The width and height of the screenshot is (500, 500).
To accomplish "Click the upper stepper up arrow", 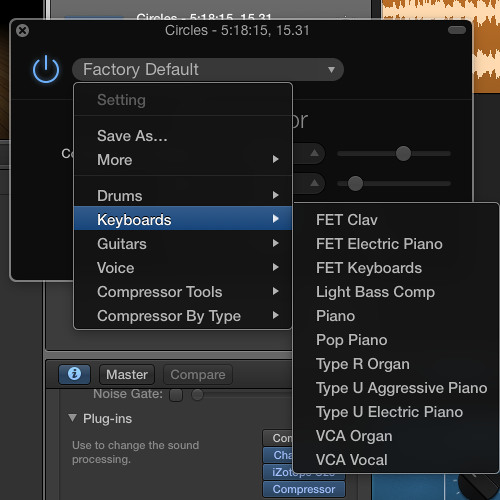I will coord(314,153).
